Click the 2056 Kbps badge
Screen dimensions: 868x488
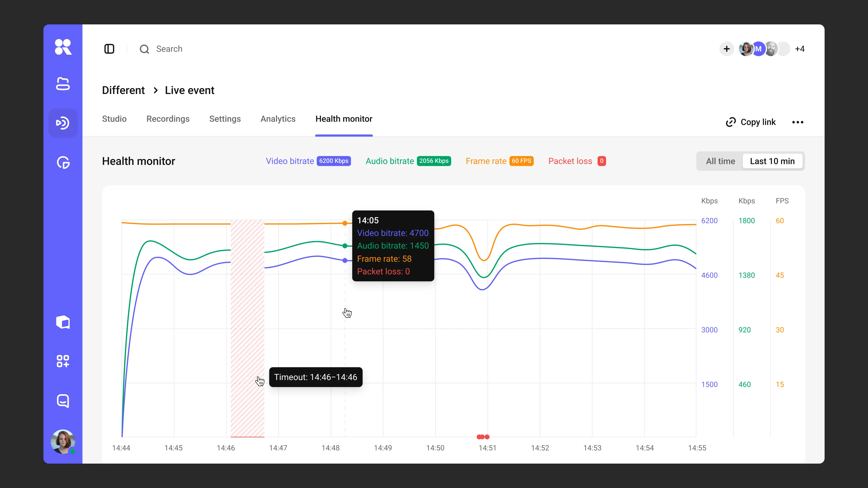coord(434,161)
